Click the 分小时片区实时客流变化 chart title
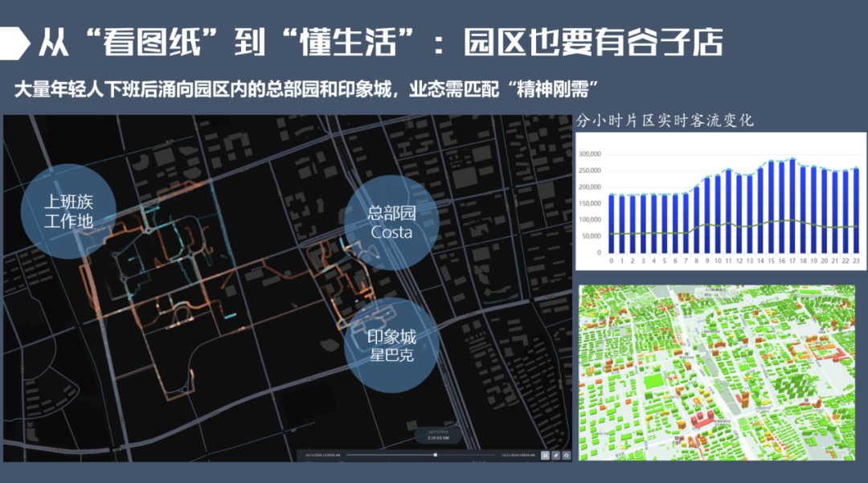 pos(665,121)
